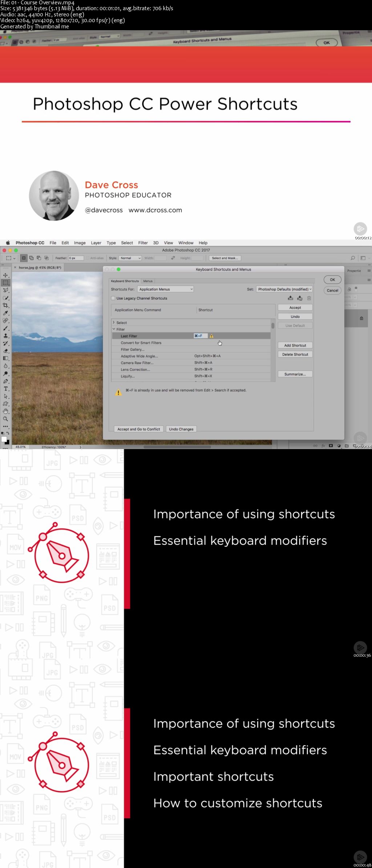Open the Set dropdown showing Photoshop Defaults

click(x=284, y=289)
